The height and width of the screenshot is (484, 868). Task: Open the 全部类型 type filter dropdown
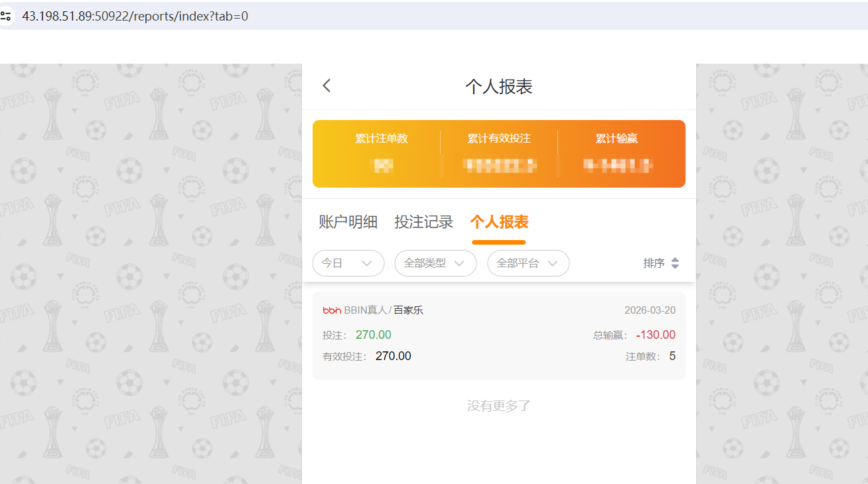click(435, 263)
